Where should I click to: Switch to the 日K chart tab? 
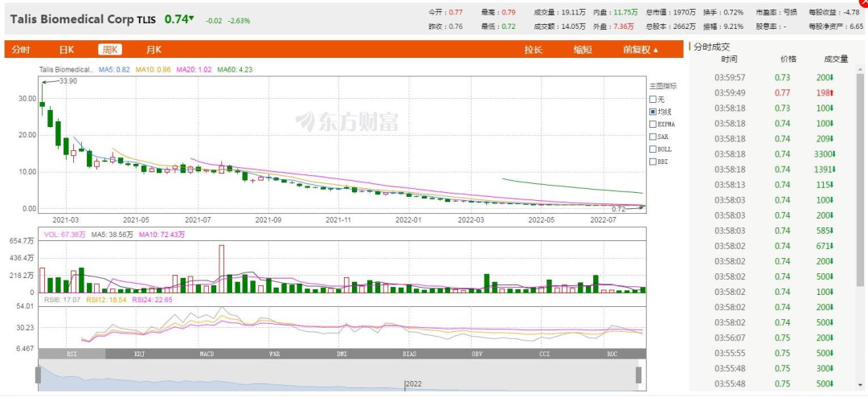[x=67, y=50]
